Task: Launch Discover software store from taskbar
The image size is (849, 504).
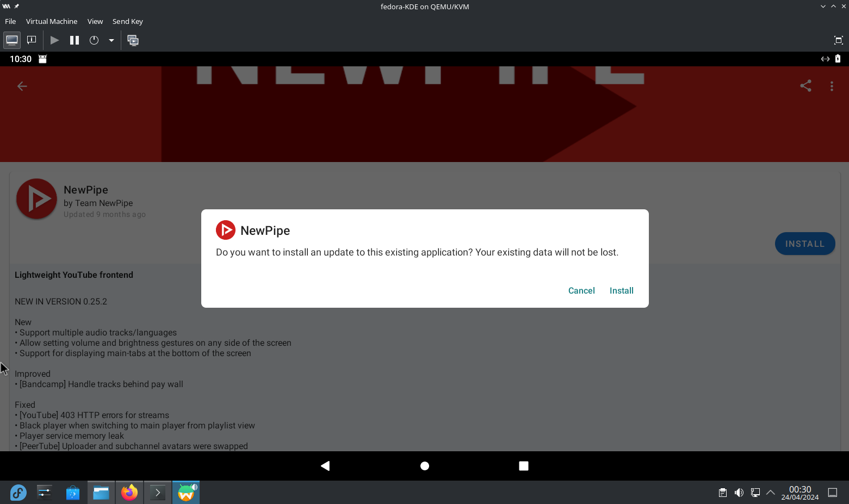Action: 73,493
